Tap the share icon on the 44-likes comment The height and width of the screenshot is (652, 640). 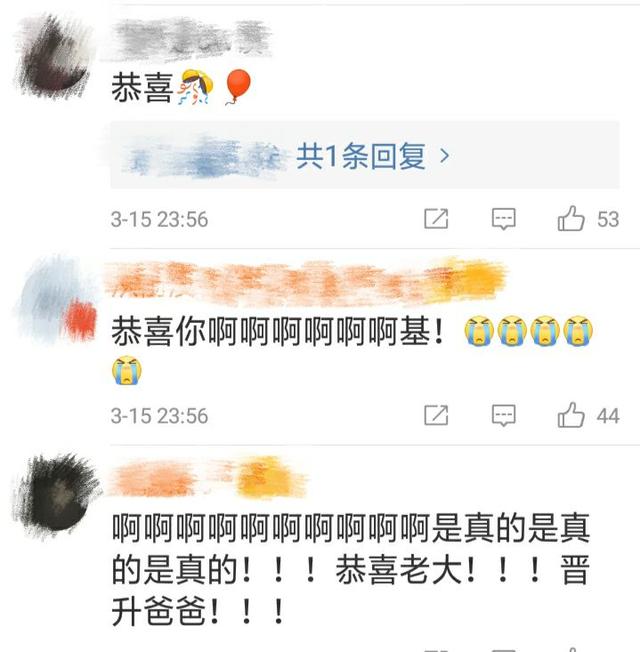coord(436,415)
